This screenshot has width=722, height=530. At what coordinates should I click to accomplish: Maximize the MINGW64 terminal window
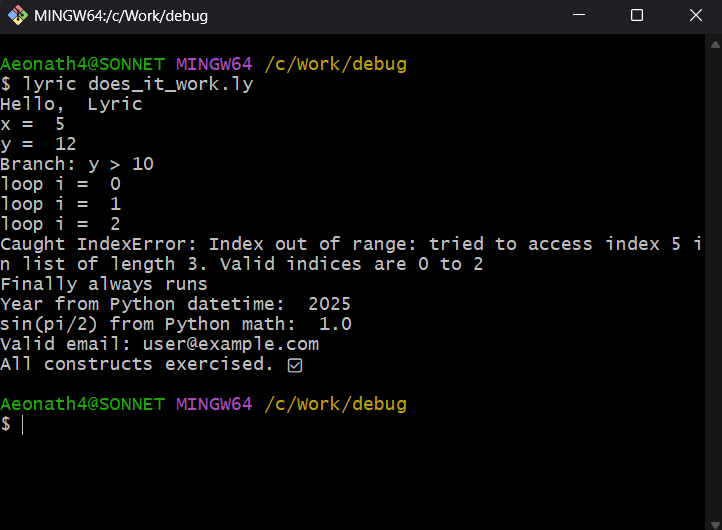(637, 16)
